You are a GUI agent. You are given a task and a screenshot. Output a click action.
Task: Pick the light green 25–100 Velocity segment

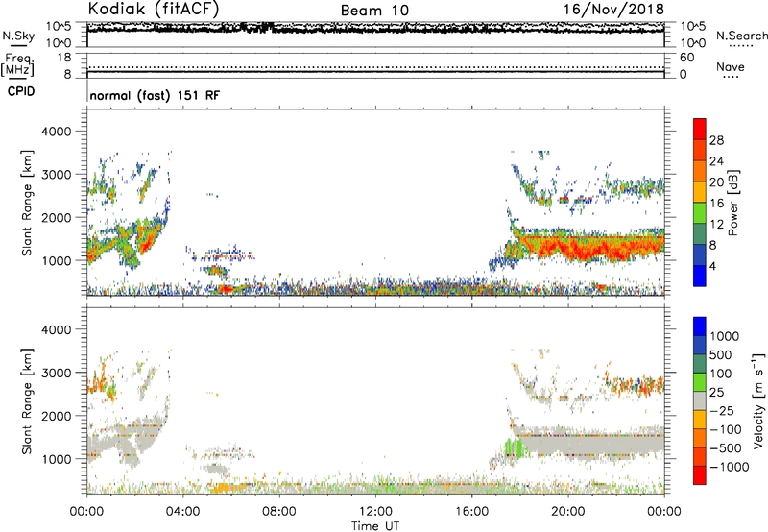(x=700, y=382)
